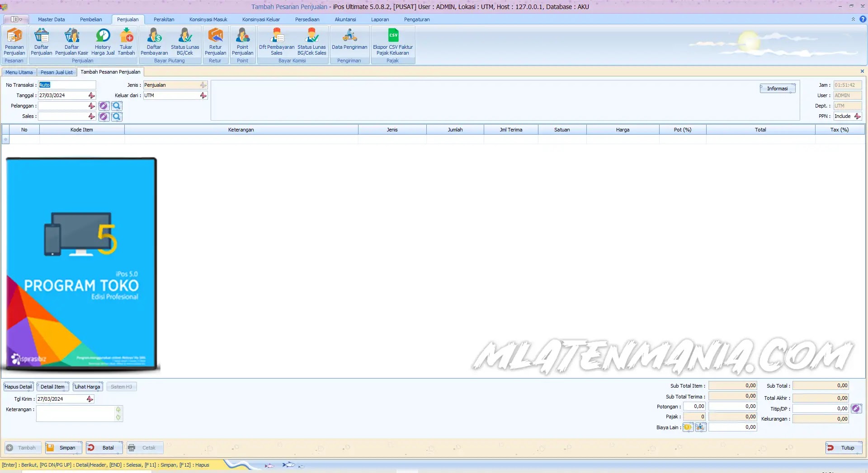868x473 pixels.
Task: Click the Harga column header
Action: coord(623,130)
